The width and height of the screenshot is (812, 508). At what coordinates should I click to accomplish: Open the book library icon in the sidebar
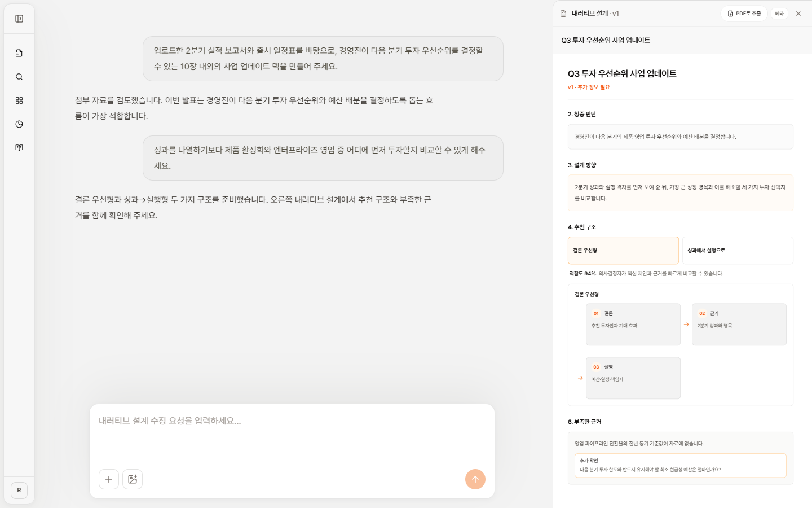[19, 148]
